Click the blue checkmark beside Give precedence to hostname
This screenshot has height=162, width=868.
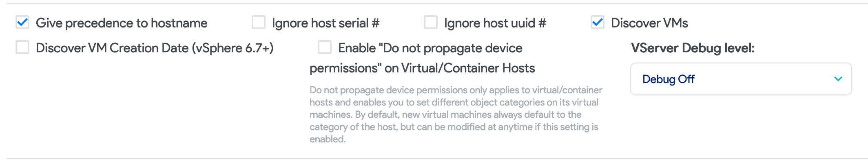tap(22, 22)
